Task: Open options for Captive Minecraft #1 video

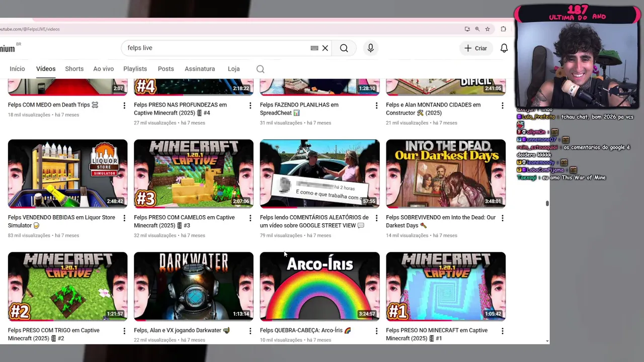Action: point(502,331)
